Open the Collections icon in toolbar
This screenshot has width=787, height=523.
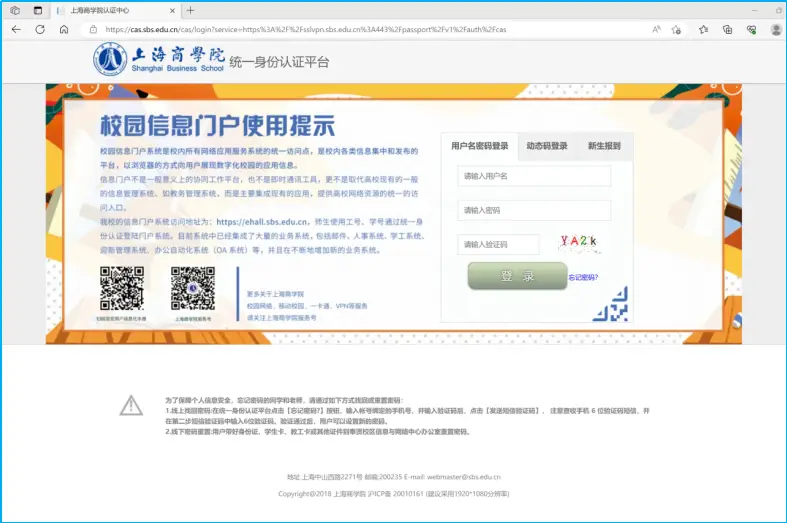727,30
